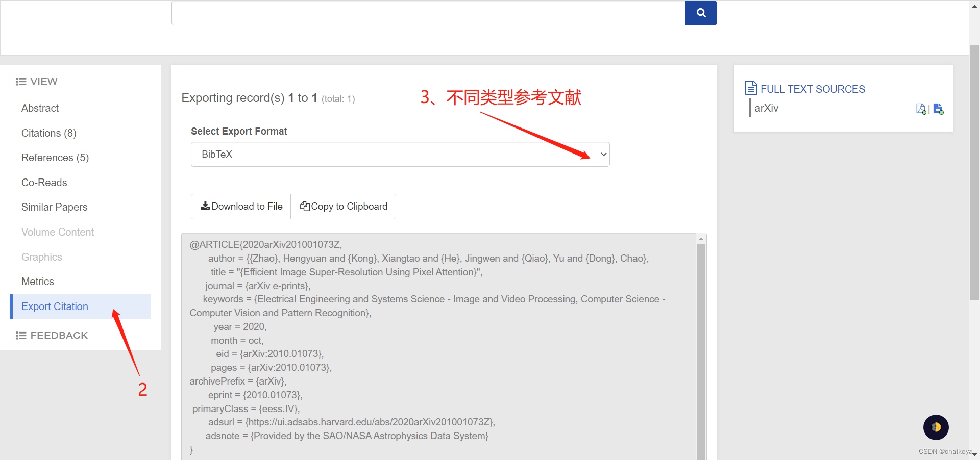Click the dark-mode toggle circle button
The height and width of the screenshot is (460, 980).
(x=936, y=427)
